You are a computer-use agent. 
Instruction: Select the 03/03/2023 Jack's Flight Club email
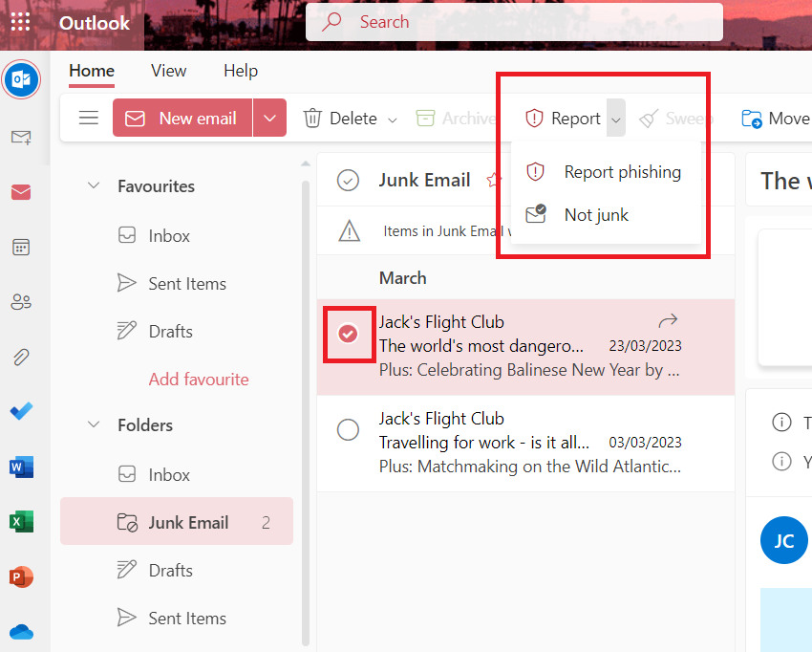point(349,430)
